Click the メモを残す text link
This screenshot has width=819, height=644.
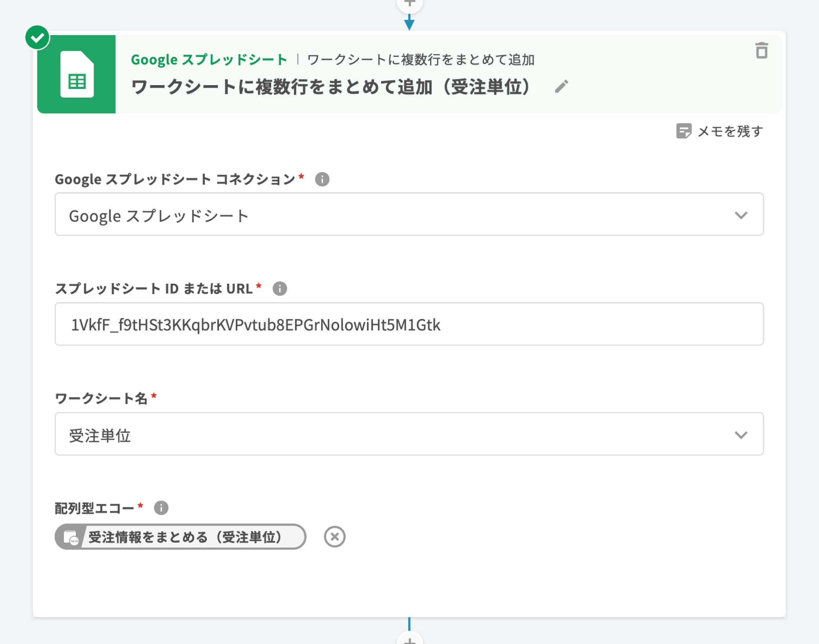[x=730, y=131]
